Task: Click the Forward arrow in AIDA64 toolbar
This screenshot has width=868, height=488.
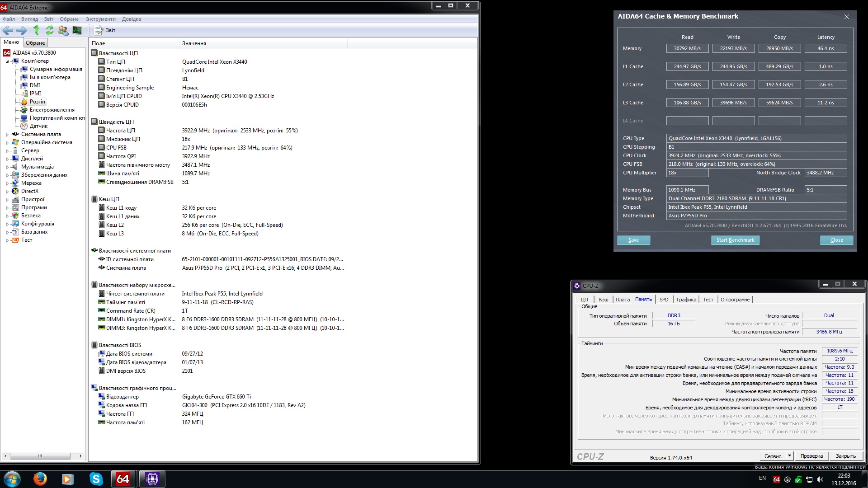Action: click(21, 30)
